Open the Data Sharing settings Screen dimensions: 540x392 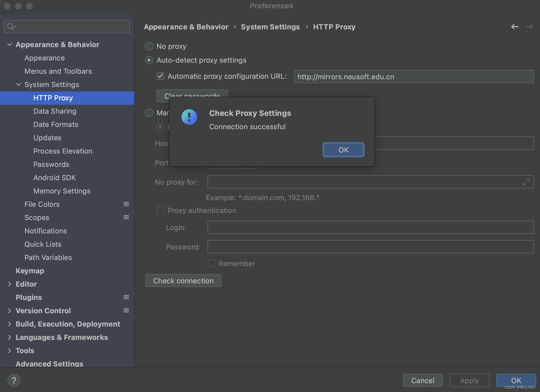click(x=55, y=111)
